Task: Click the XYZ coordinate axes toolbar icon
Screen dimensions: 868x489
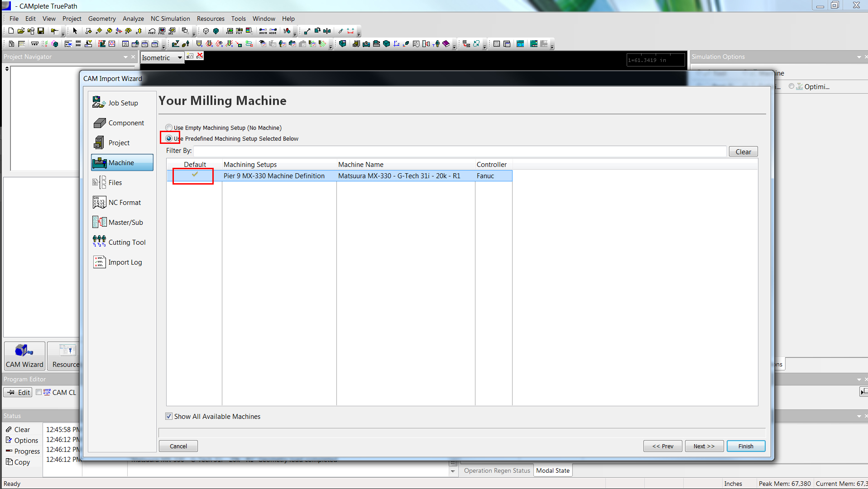Action: click(397, 44)
